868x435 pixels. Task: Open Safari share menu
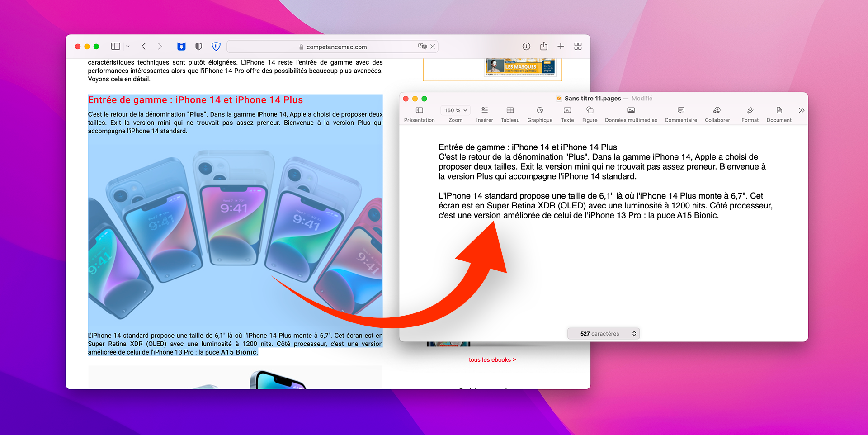tap(544, 46)
